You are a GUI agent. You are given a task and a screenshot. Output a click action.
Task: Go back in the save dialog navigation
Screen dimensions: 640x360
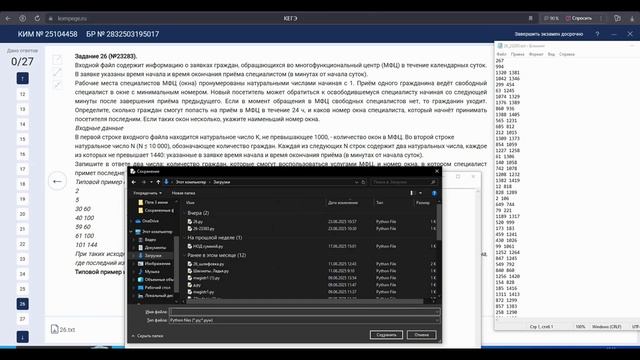[x=134, y=182]
